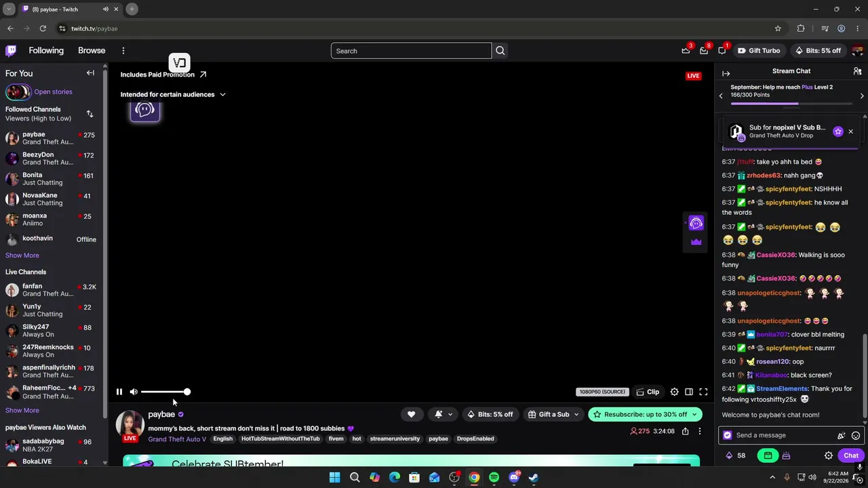The height and width of the screenshot is (488, 868).
Task: Open the notification options chevron beside bell
Action: pyautogui.click(x=450, y=414)
